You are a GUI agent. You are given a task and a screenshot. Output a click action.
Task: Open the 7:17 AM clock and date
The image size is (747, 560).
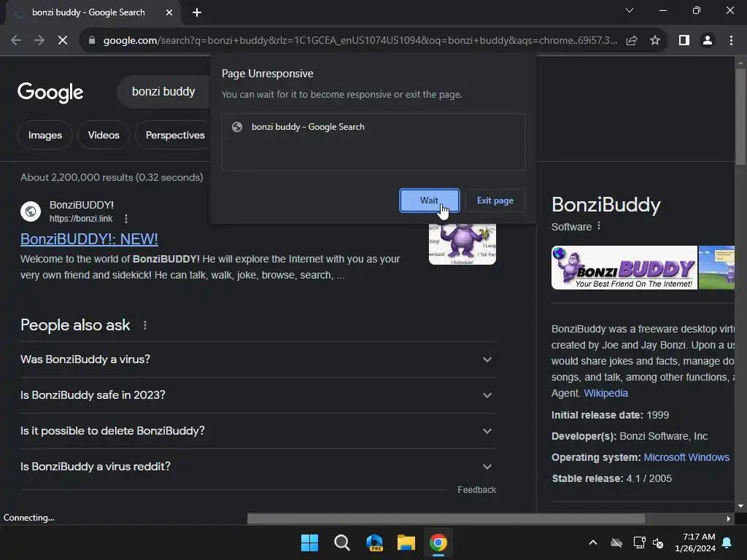(x=695, y=542)
